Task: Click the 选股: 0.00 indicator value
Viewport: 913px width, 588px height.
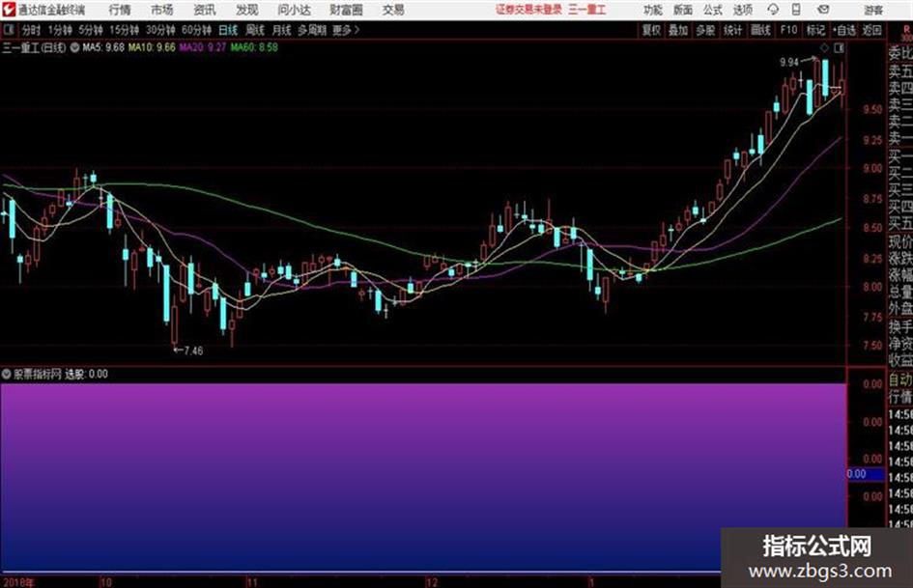Action: tap(86, 375)
